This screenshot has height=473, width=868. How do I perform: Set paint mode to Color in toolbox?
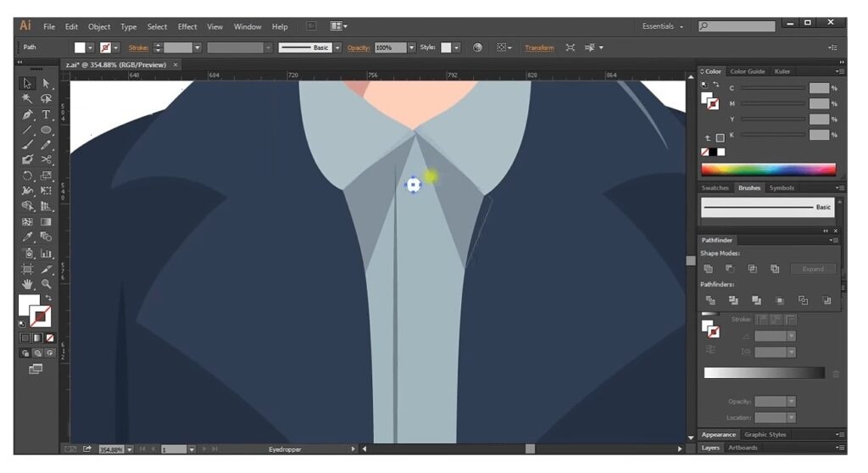tap(25, 338)
